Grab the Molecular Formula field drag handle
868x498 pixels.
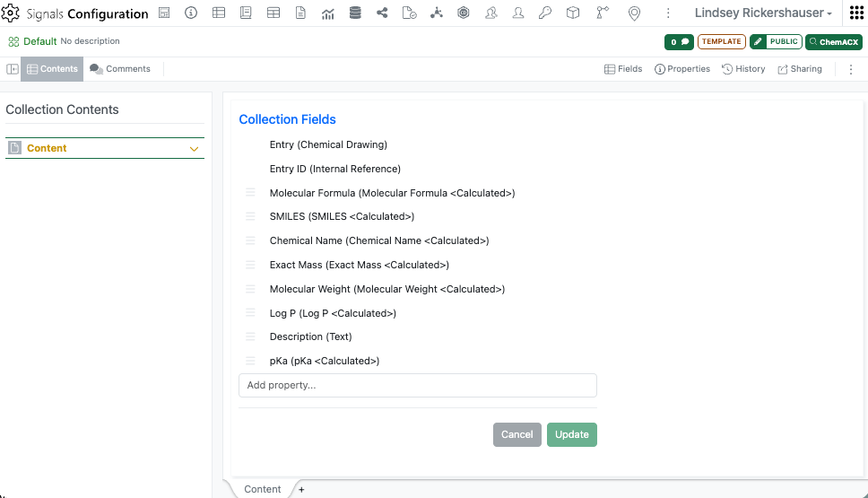250,193
